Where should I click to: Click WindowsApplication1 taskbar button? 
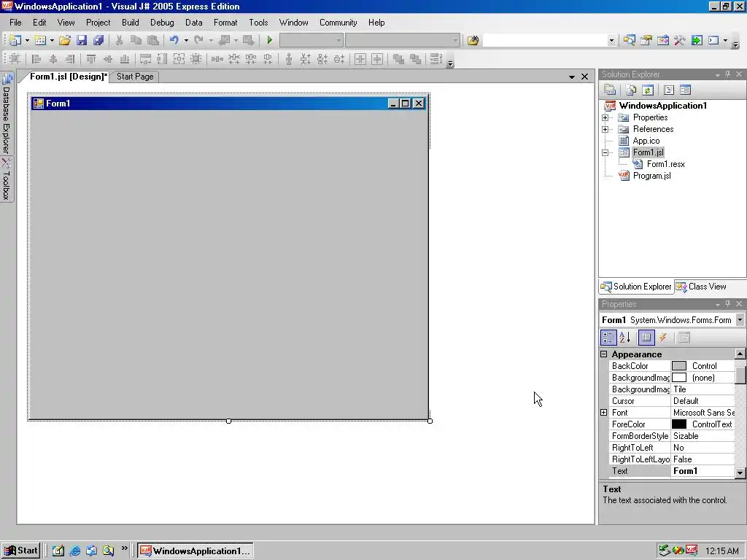(196, 551)
